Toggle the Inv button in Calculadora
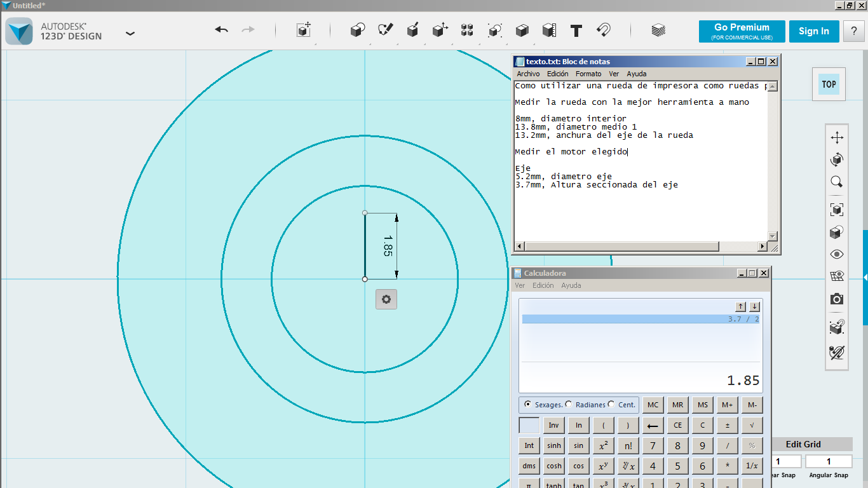868x488 pixels. 554,425
